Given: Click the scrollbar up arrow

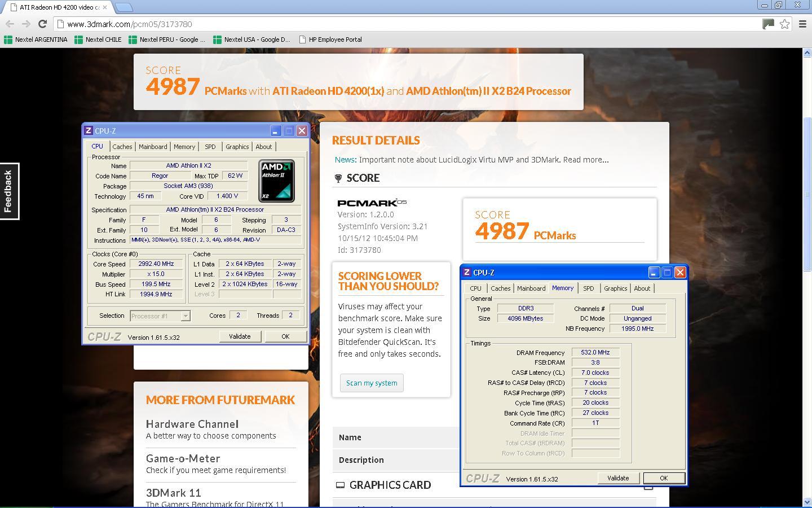Looking at the screenshot, I should pyautogui.click(x=807, y=52).
